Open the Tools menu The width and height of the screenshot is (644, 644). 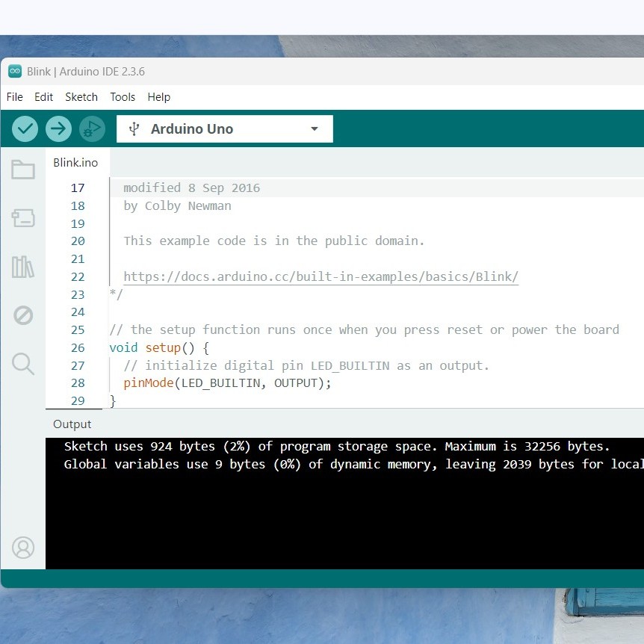[122, 97]
